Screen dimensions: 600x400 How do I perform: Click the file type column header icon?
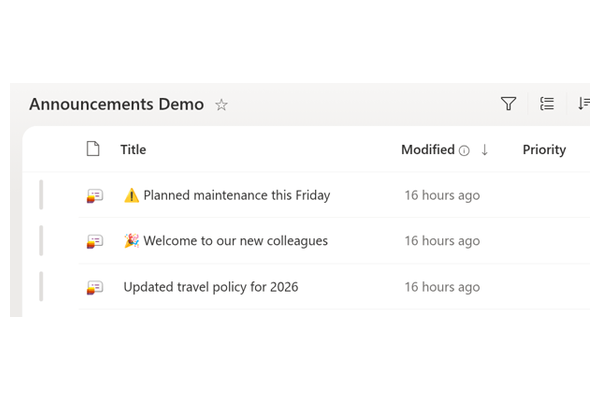pyautogui.click(x=93, y=149)
